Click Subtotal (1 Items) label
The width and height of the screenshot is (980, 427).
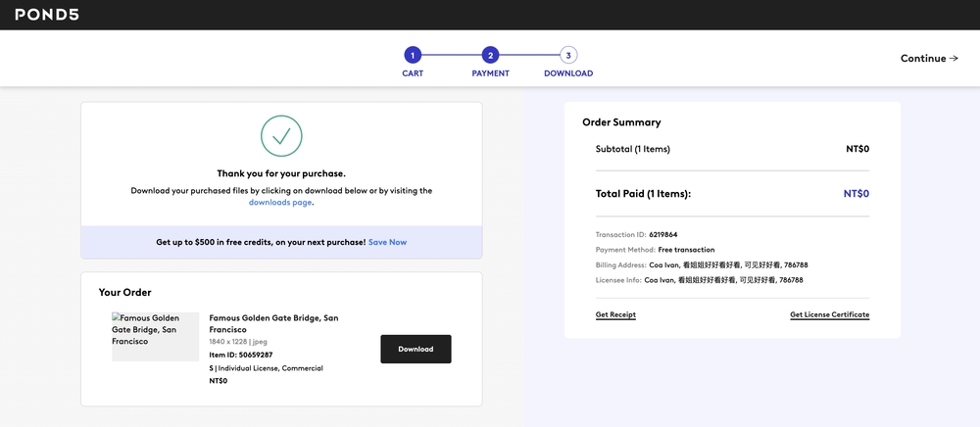coord(632,149)
